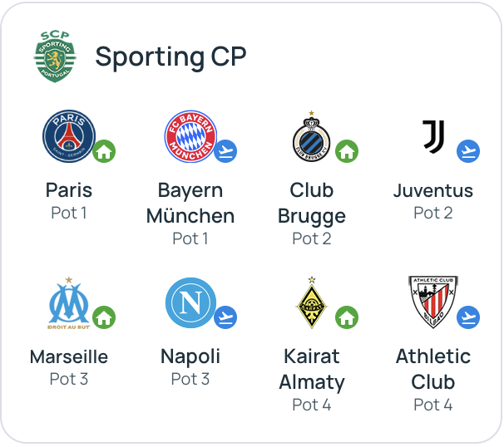The image size is (504, 447).
Task: Click the home icon next to Marseille
Action: [104, 317]
